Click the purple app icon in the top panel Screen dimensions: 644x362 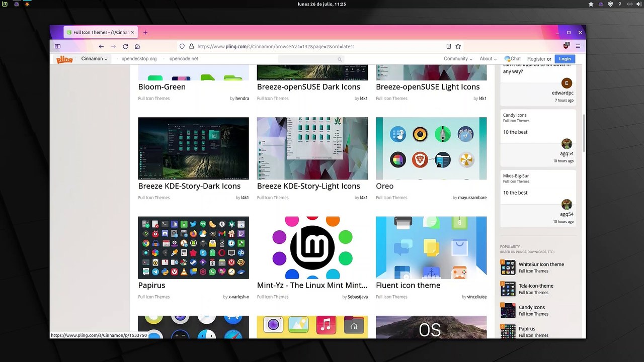click(17, 4)
